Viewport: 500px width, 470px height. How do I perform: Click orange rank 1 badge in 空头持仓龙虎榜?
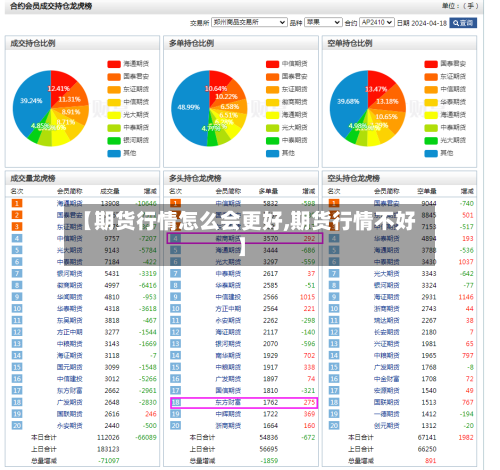pyautogui.click(x=334, y=203)
